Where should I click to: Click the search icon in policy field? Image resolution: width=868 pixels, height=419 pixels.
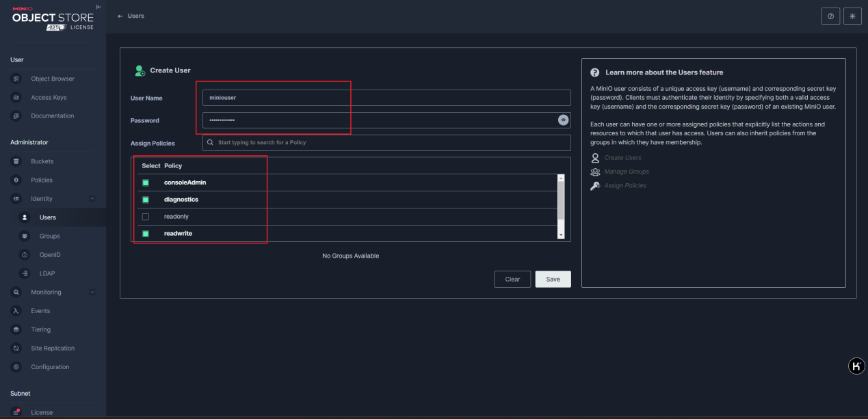coord(211,142)
